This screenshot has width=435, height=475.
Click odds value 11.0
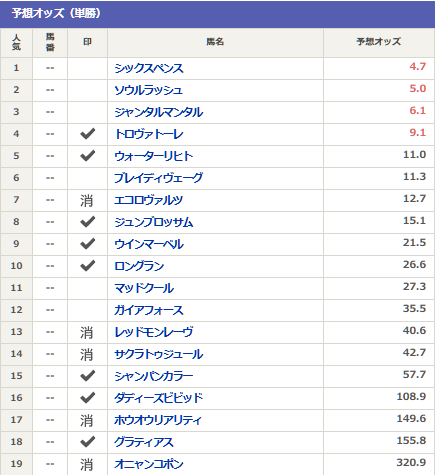[x=415, y=155]
